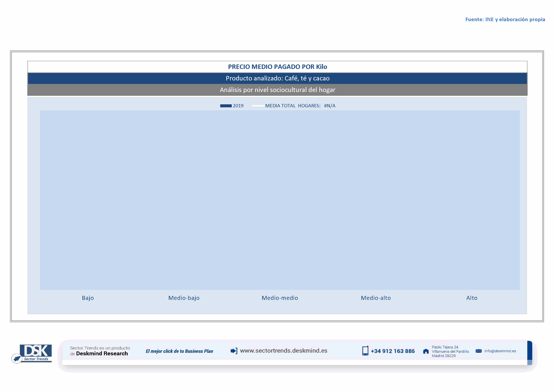The height and width of the screenshot is (392, 554).
Task: Click the +34 912 163 886 phone number
Action: (x=393, y=351)
